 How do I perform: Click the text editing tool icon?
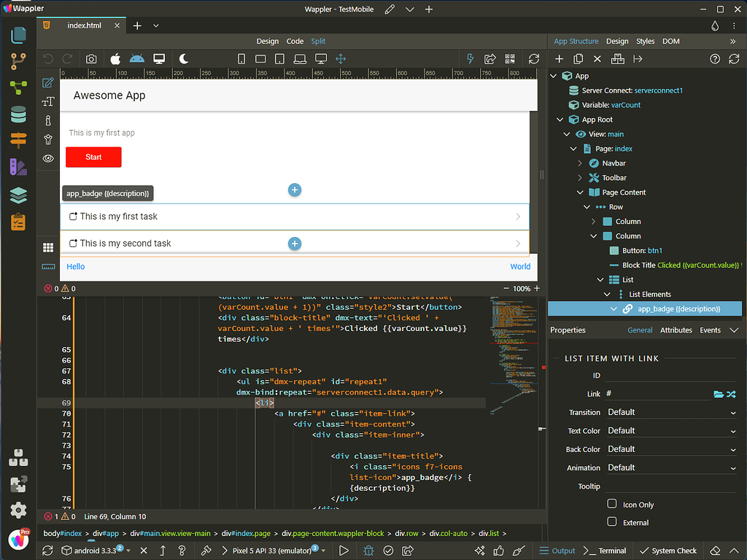pos(48,101)
